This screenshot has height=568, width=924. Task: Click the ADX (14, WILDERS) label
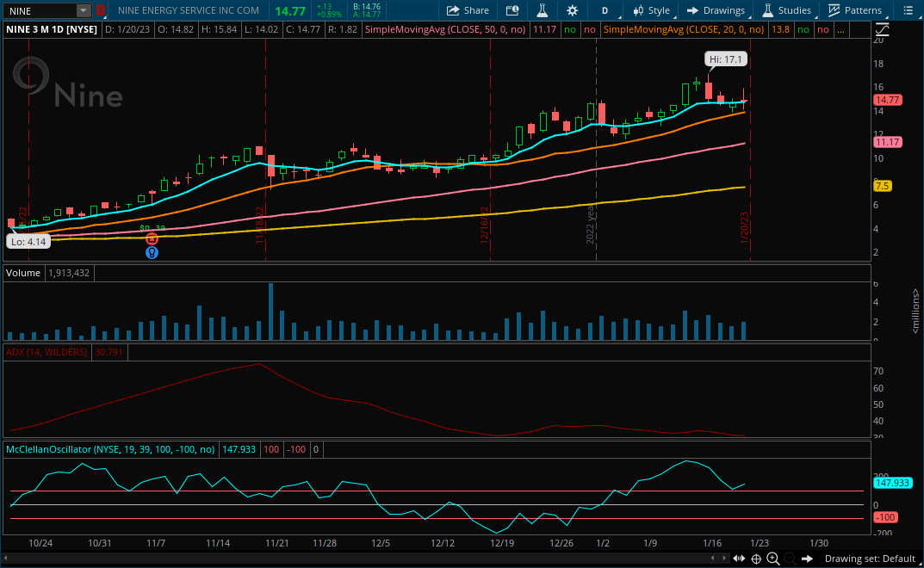[x=47, y=352]
